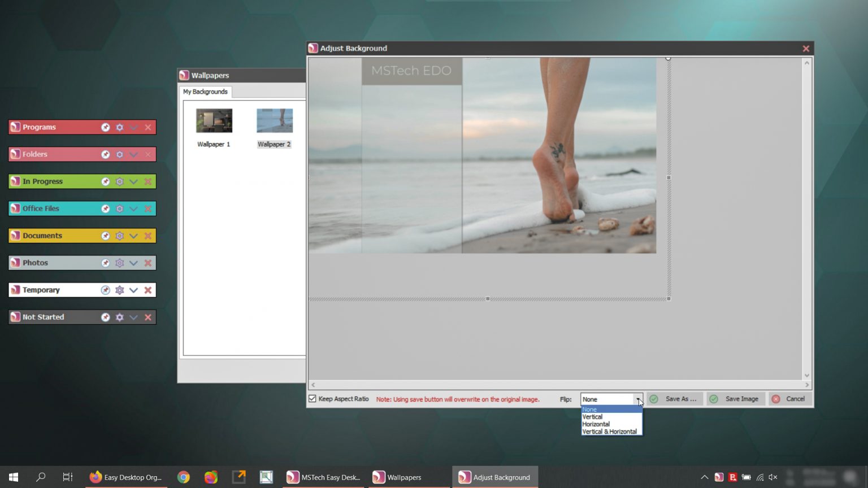Open settings gear on Photos bar
This screenshot has height=488, width=868.
(120, 263)
